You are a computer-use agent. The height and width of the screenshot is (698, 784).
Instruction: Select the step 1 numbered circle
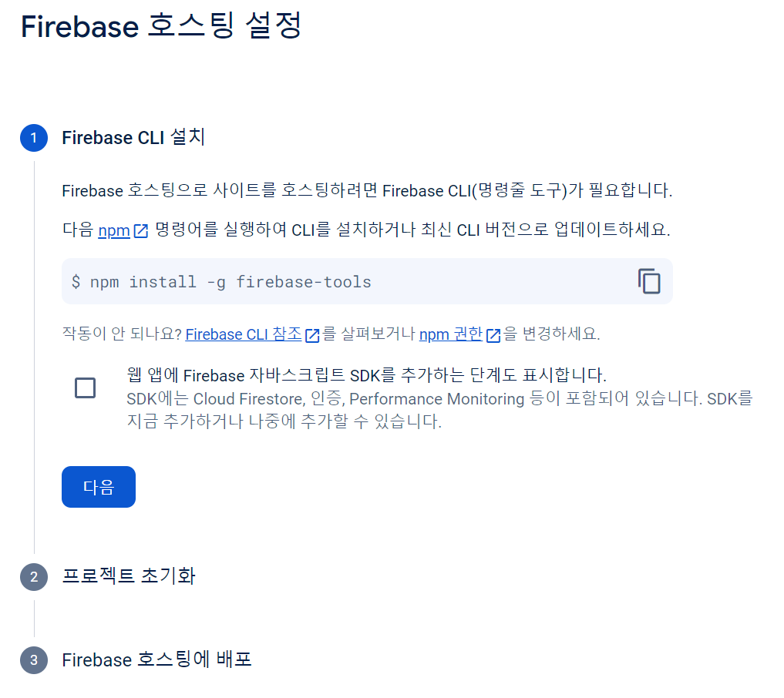tap(34, 139)
